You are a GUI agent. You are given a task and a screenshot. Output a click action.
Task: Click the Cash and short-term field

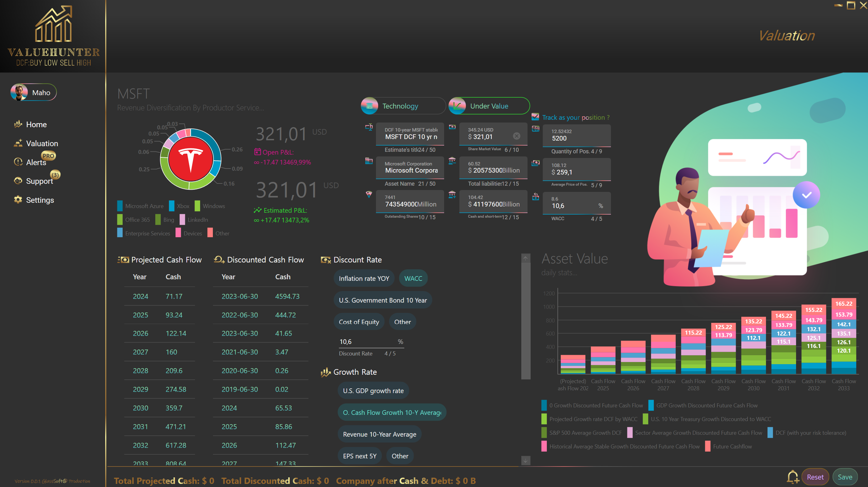point(493,201)
